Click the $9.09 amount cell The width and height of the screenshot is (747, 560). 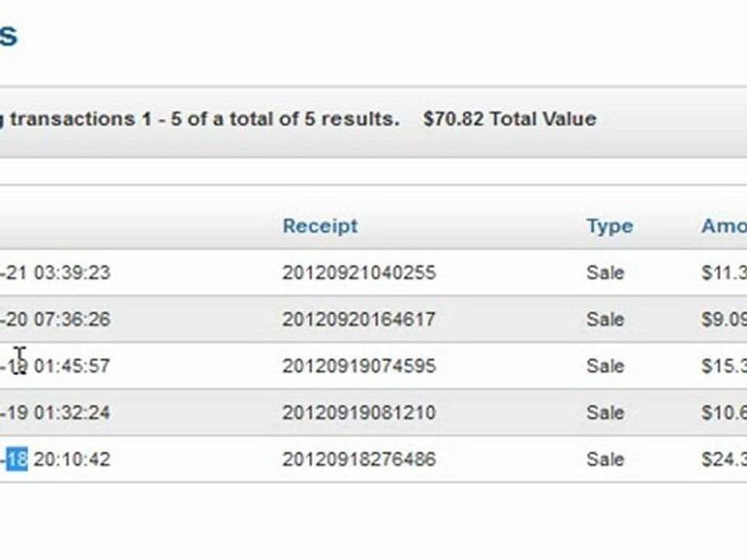point(724,319)
